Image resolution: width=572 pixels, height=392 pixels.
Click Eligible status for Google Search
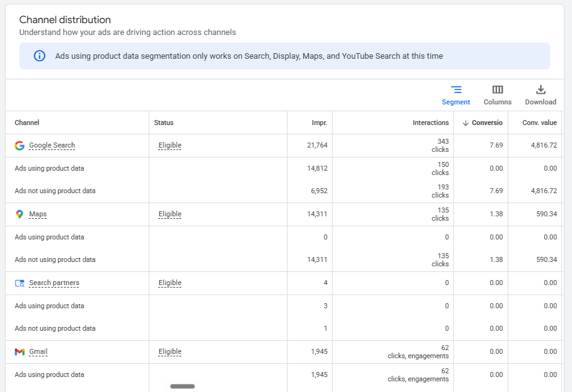[170, 145]
